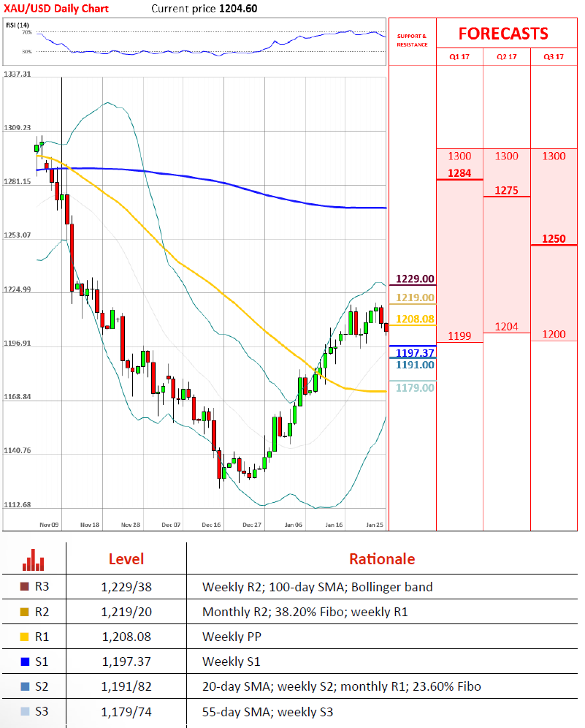
Task: Click the Q3 17 mean forecast 1250
Action: 554,238
